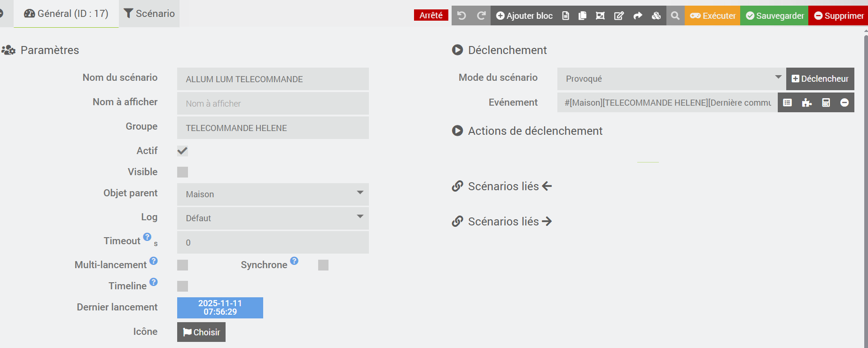Enable the Visible checkbox
The image size is (868, 348).
182,172
